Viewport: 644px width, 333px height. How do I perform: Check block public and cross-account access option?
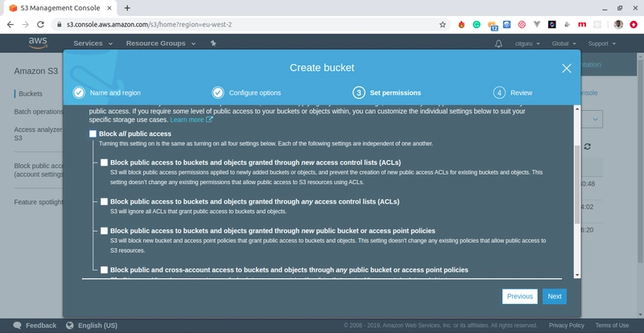click(104, 269)
